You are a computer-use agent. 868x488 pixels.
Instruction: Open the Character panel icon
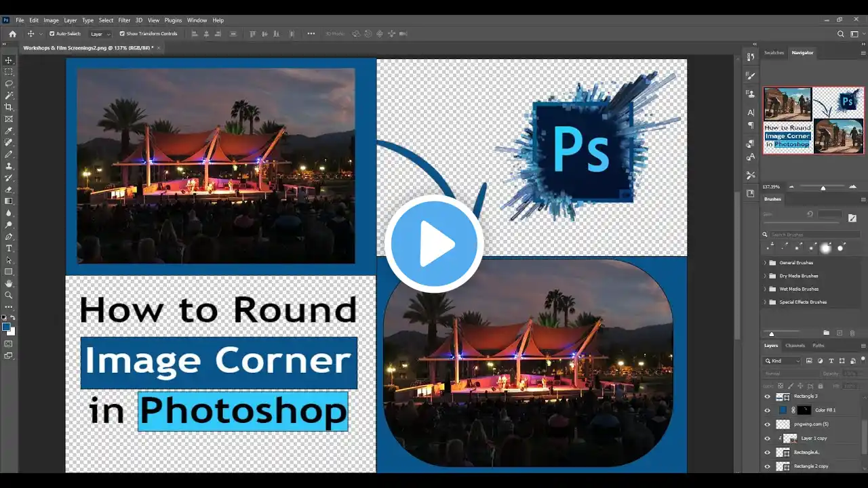(751, 113)
